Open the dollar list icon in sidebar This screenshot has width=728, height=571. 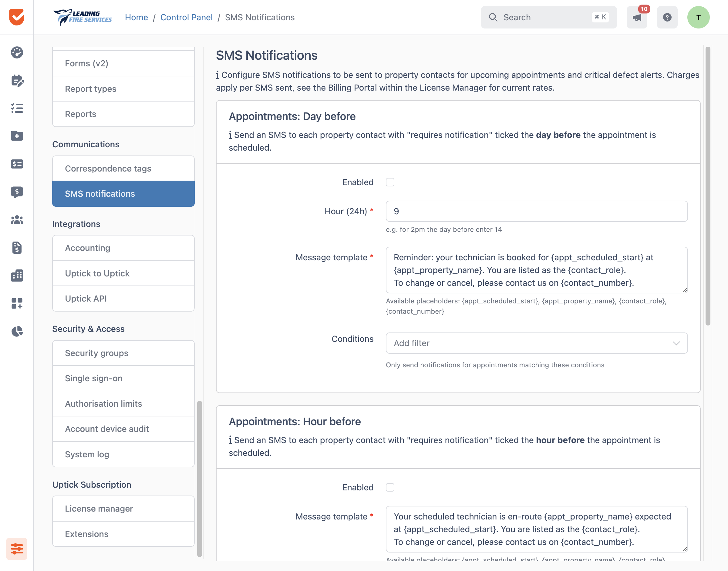pyautogui.click(x=17, y=164)
